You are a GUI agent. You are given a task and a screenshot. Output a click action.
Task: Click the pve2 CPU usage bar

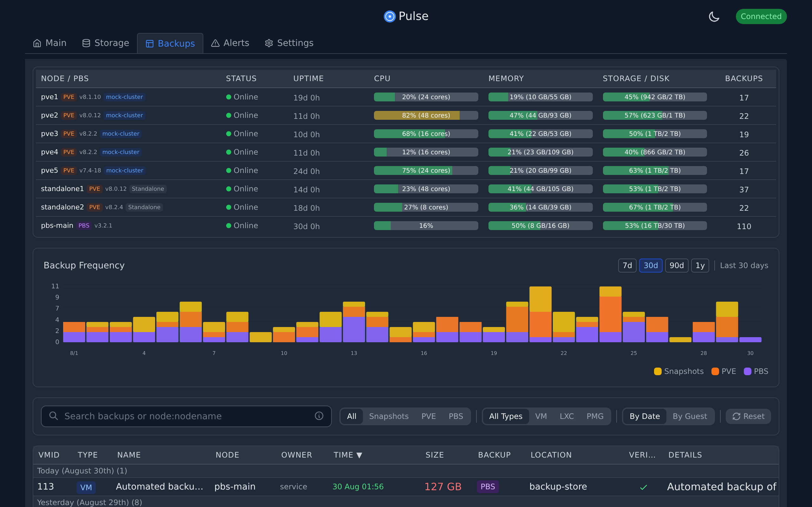click(x=425, y=115)
